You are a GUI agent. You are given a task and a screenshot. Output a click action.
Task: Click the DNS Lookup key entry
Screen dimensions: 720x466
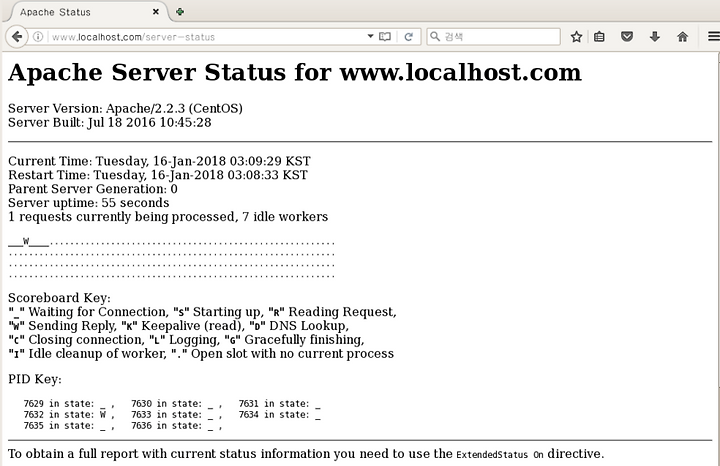click(299, 326)
